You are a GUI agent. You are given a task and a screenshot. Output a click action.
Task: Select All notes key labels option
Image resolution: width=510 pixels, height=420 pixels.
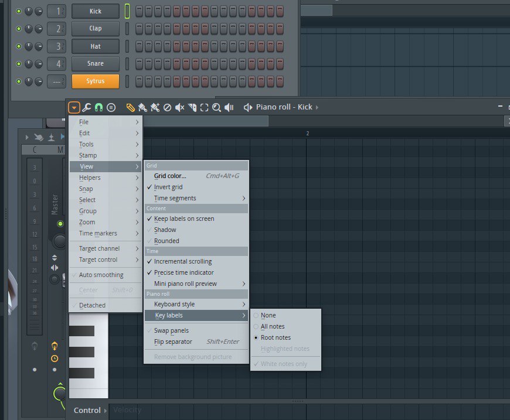(x=285, y=326)
